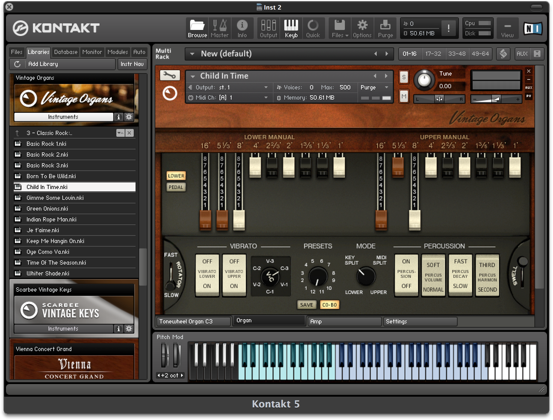The height and width of the screenshot is (420, 553).
Task: Toggle Percussion Decay Fast/Slow switch
Action: click(460, 275)
